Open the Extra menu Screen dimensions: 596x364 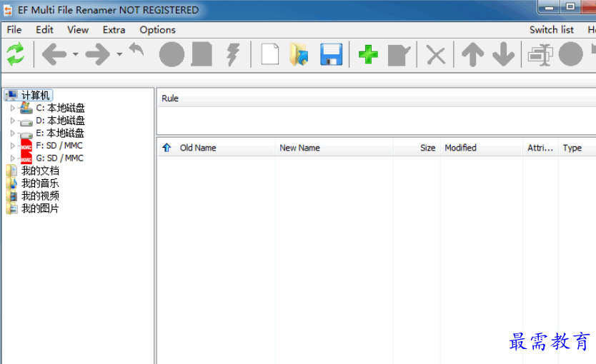[114, 29]
